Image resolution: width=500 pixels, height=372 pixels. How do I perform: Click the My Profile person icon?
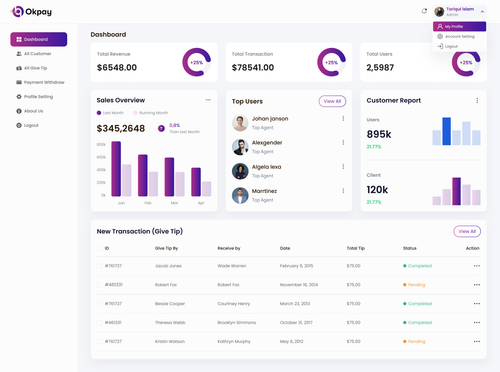[x=440, y=26]
